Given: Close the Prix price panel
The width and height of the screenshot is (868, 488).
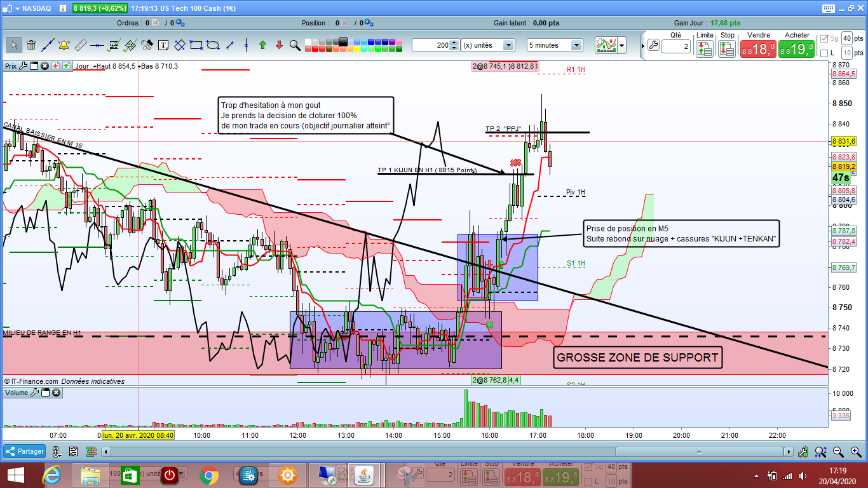Looking at the screenshot, I should coord(44,65).
